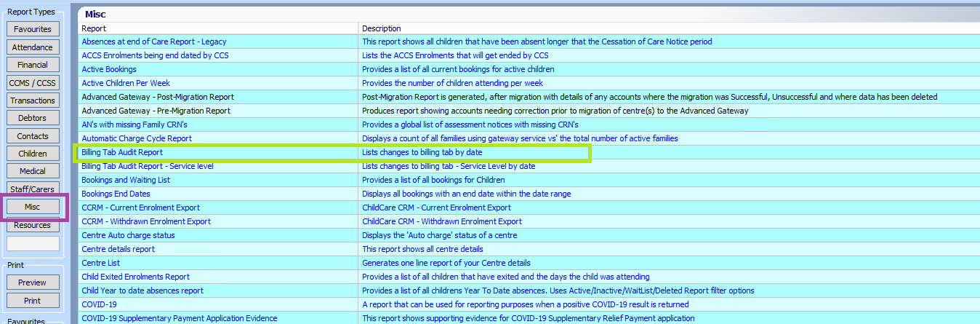Image resolution: width=980 pixels, height=324 pixels.
Task: Open the Medical reports category
Action: (x=33, y=171)
